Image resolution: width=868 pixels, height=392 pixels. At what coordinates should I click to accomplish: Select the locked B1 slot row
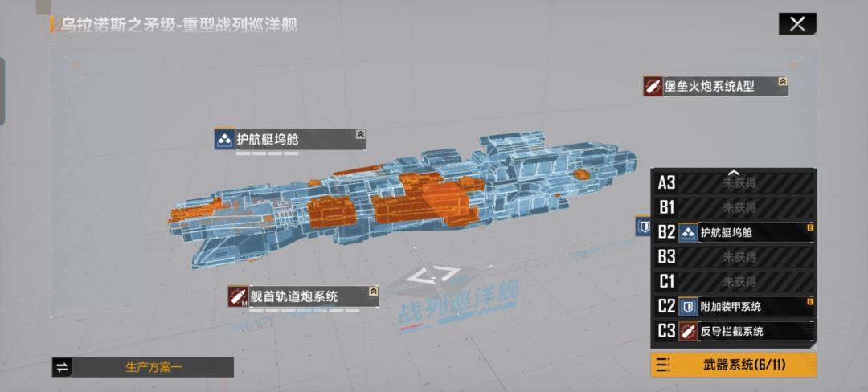tap(734, 207)
